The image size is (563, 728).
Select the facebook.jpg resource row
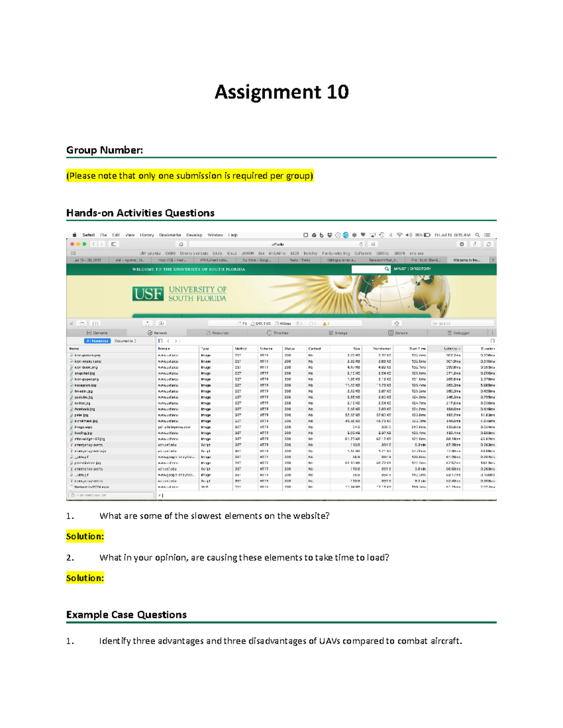[x=281, y=409]
